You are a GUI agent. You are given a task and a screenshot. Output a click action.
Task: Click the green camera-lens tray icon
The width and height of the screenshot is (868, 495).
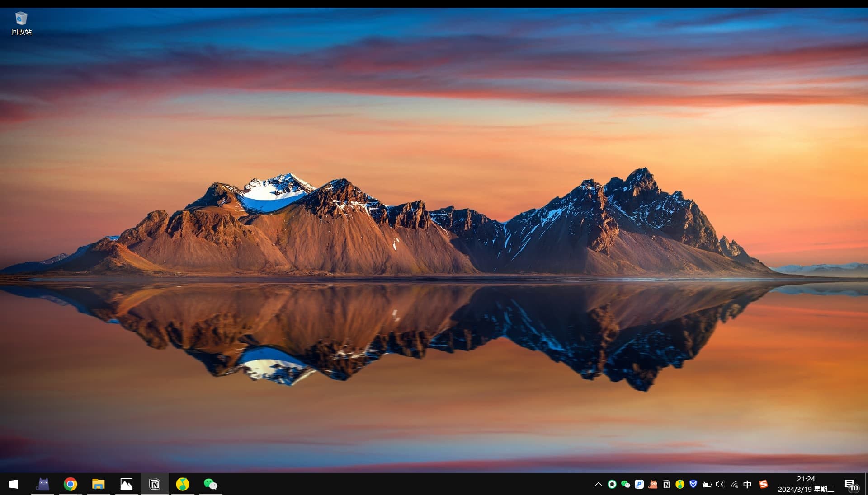click(612, 484)
